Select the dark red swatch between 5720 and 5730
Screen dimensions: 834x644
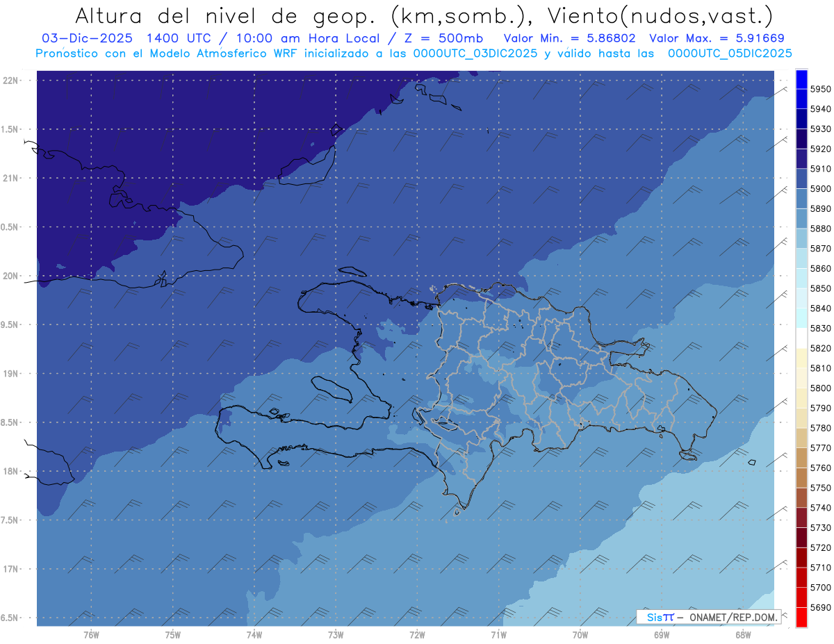point(801,538)
